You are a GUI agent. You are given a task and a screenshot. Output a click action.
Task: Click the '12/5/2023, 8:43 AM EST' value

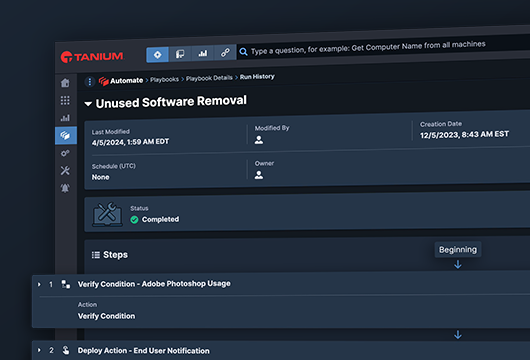464,135
